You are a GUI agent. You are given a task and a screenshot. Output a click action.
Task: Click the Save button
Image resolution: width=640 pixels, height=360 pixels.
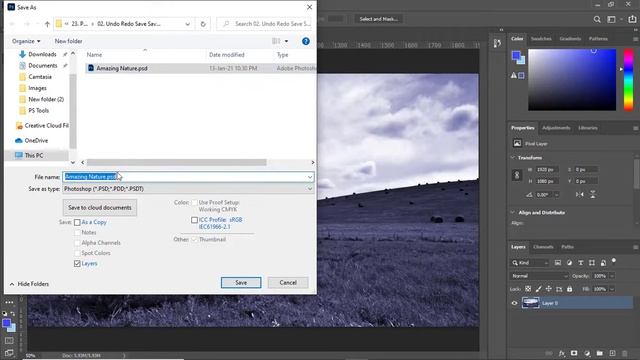click(241, 282)
